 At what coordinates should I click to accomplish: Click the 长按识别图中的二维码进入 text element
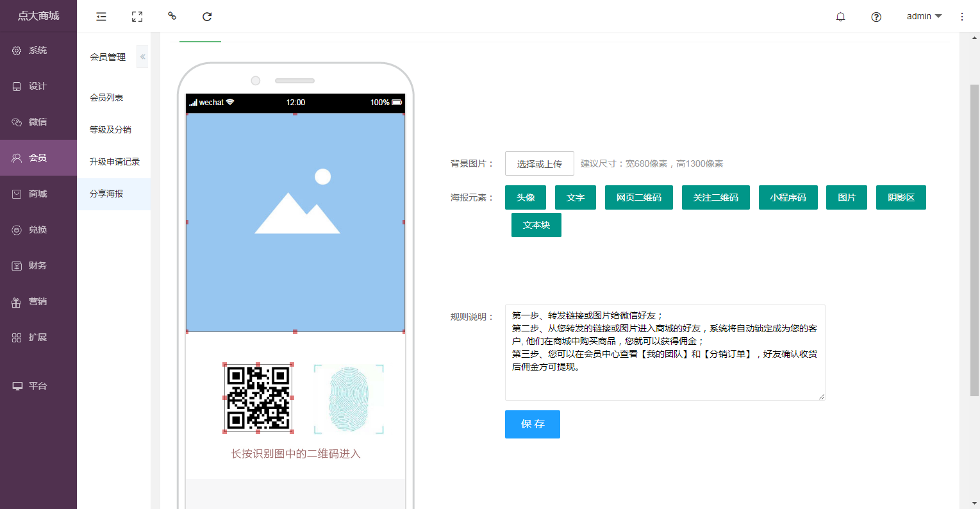point(295,454)
